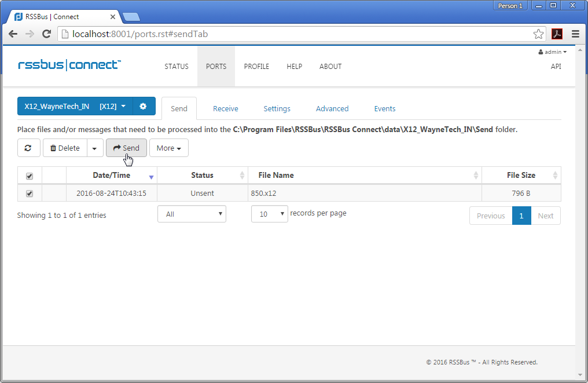
Task: Open the Delete split-button arrow
Action: pyautogui.click(x=95, y=148)
